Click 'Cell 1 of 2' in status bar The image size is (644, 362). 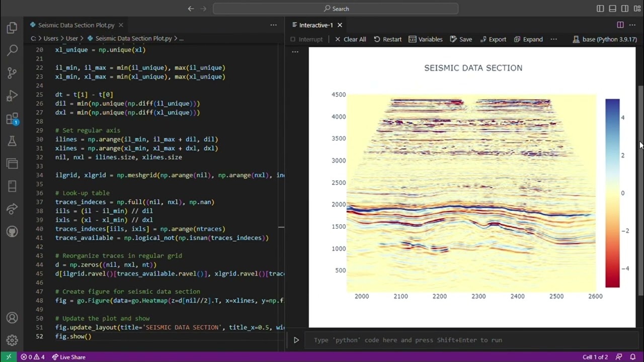click(x=595, y=357)
